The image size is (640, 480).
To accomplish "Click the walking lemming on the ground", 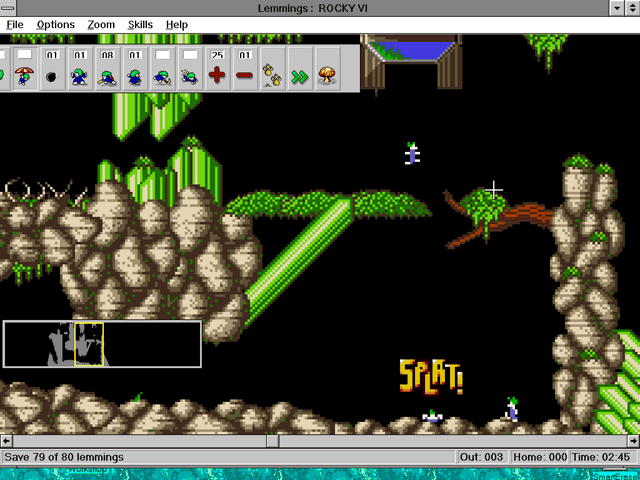I will pos(512,409).
